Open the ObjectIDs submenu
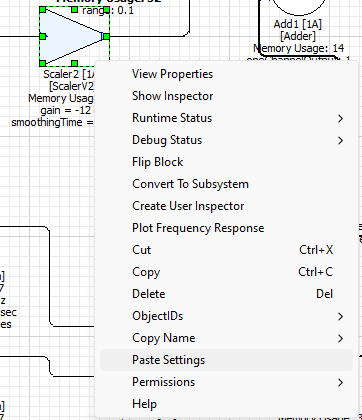 click(226, 316)
